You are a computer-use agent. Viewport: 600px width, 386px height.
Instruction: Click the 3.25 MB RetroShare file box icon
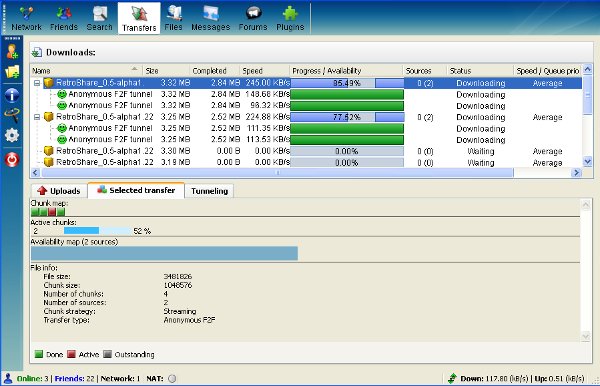(x=49, y=117)
